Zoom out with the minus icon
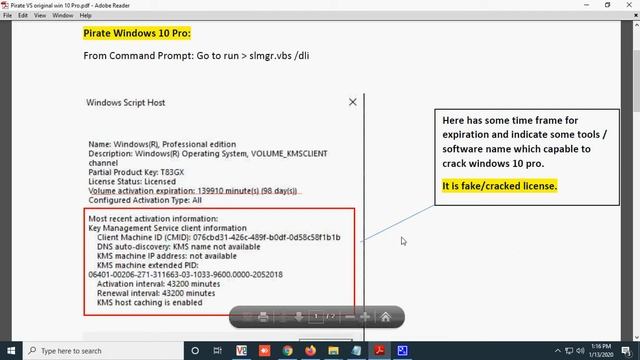The height and width of the screenshot is (360, 640). (x=350, y=317)
